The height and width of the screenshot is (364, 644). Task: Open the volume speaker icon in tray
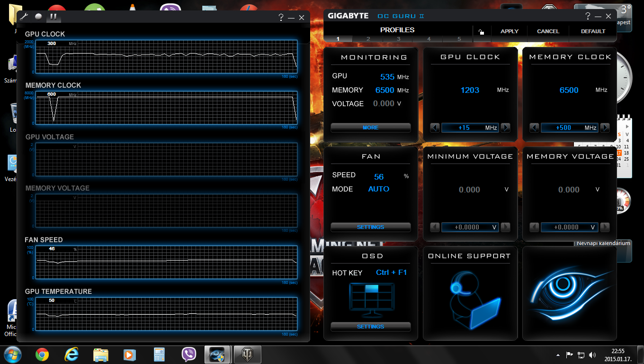593,355
